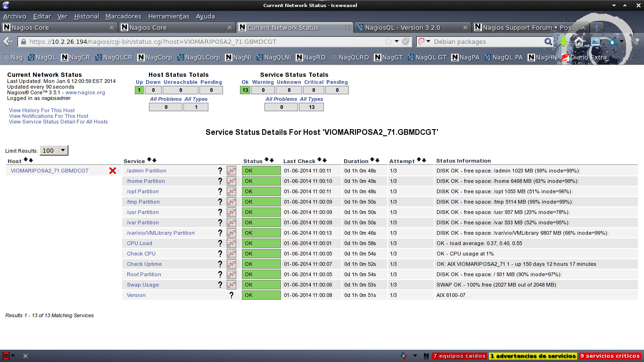
Task: Sort Service column ascending with up arrow
Action: (149, 160)
